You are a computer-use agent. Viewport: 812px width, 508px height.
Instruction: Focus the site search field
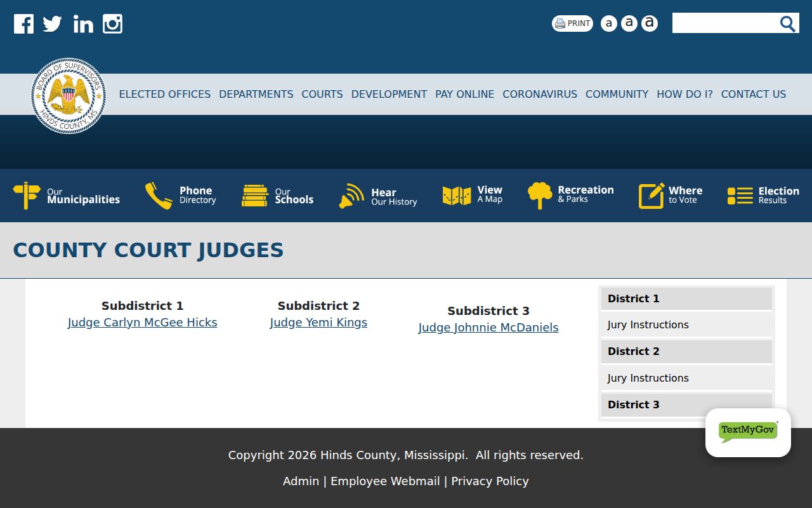pyautogui.click(x=725, y=23)
